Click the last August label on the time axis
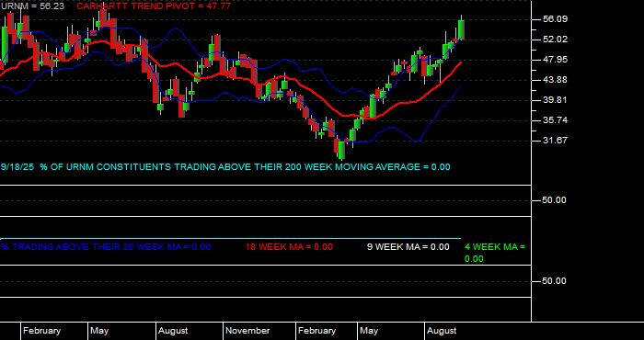Viewport: 644px width, 340px height. pos(442,331)
